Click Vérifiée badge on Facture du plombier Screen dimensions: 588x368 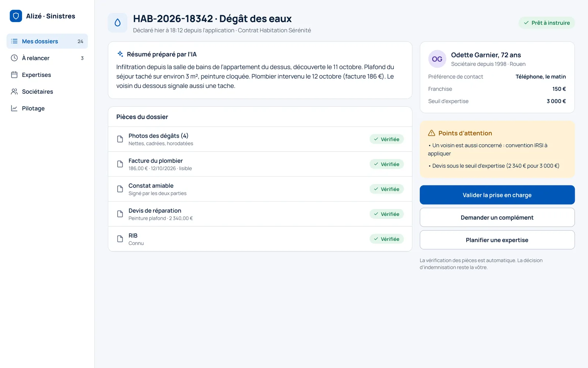click(387, 164)
